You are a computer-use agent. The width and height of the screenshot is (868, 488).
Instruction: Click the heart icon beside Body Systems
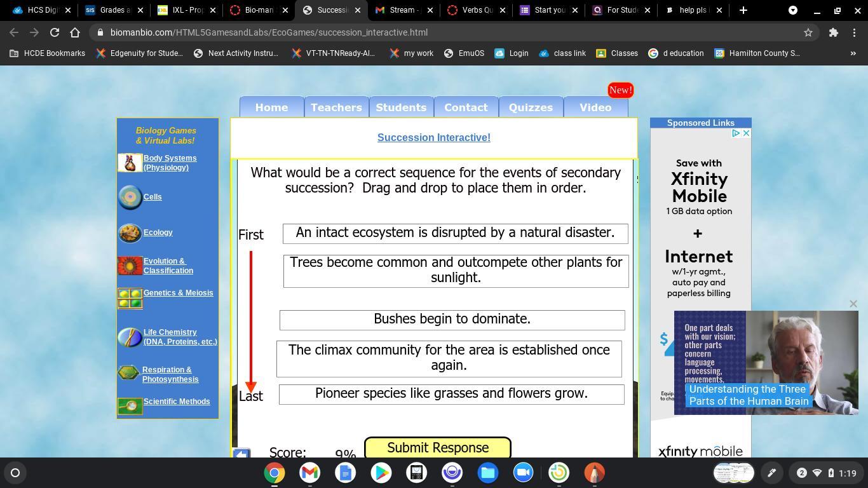coord(130,163)
